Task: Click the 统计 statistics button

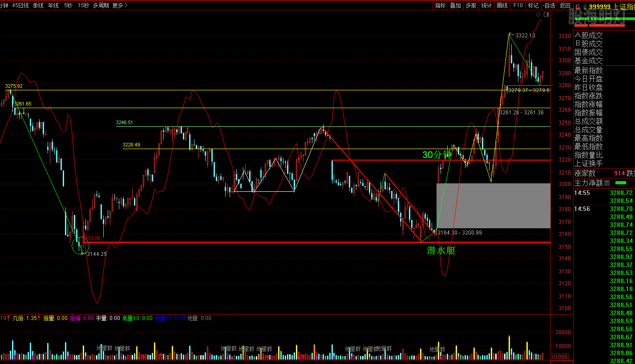Action: pyautogui.click(x=486, y=5)
